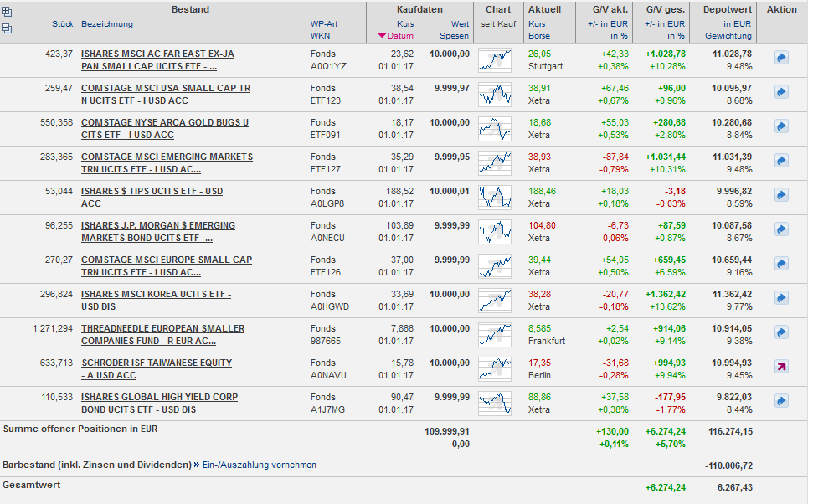The height and width of the screenshot is (504, 813).
Task: Sort by Datum with pink arrow
Action: [395, 36]
